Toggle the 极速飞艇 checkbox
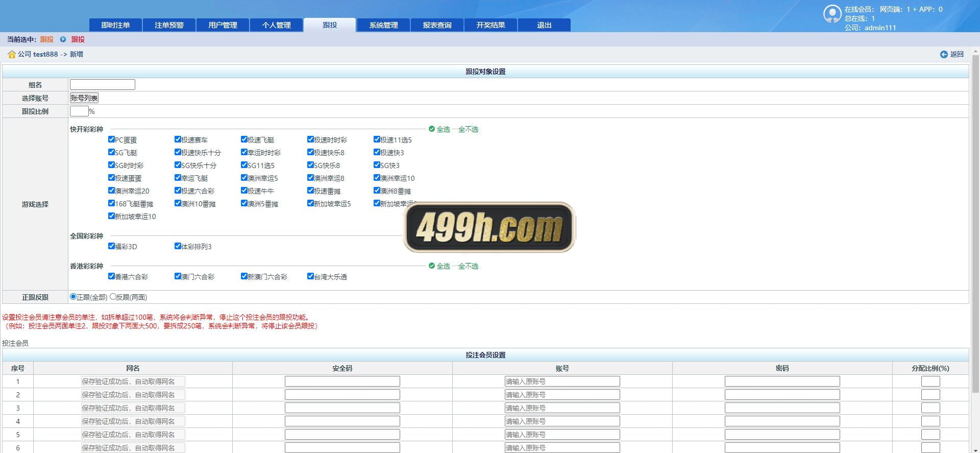The width and height of the screenshot is (980, 453). click(244, 139)
